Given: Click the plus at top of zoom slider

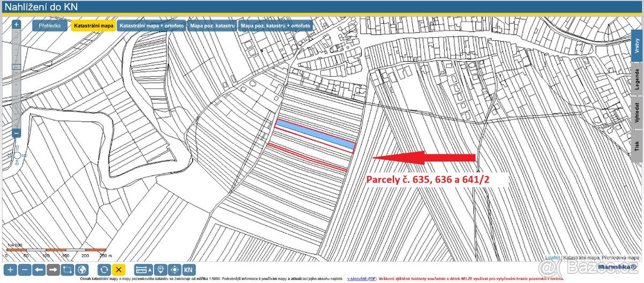Looking at the screenshot, I should click(16, 24).
